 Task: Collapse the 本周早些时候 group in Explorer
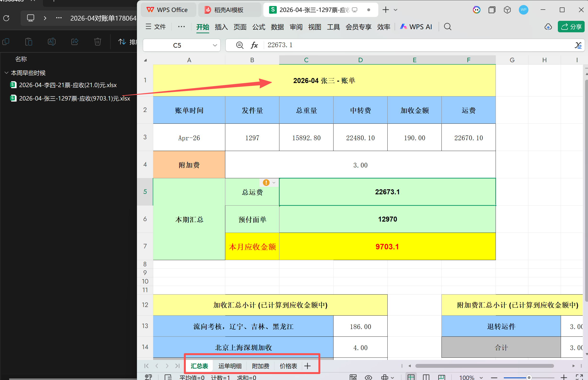click(x=6, y=73)
